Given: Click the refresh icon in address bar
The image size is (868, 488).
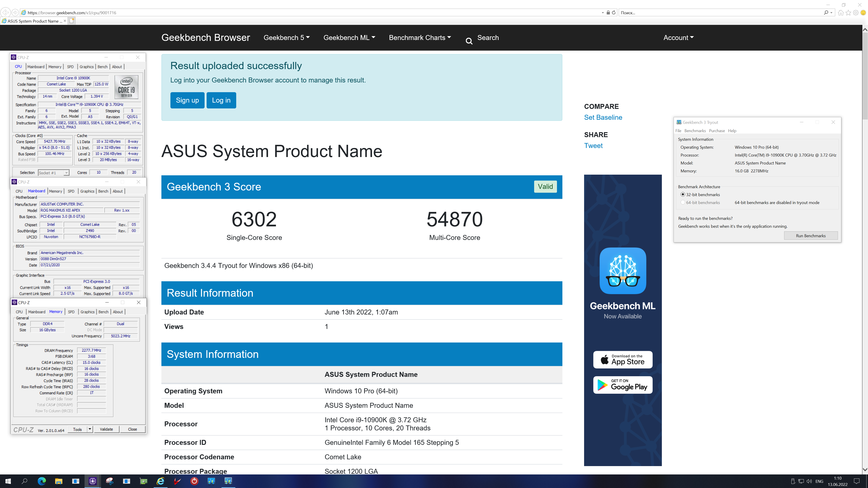Looking at the screenshot, I should click(614, 12).
